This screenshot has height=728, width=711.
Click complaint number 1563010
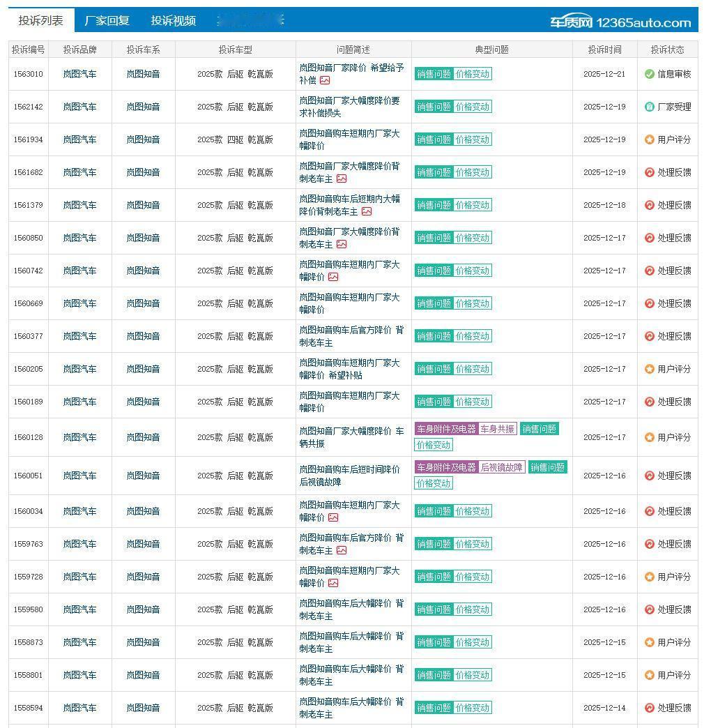pyautogui.click(x=29, y=74)
